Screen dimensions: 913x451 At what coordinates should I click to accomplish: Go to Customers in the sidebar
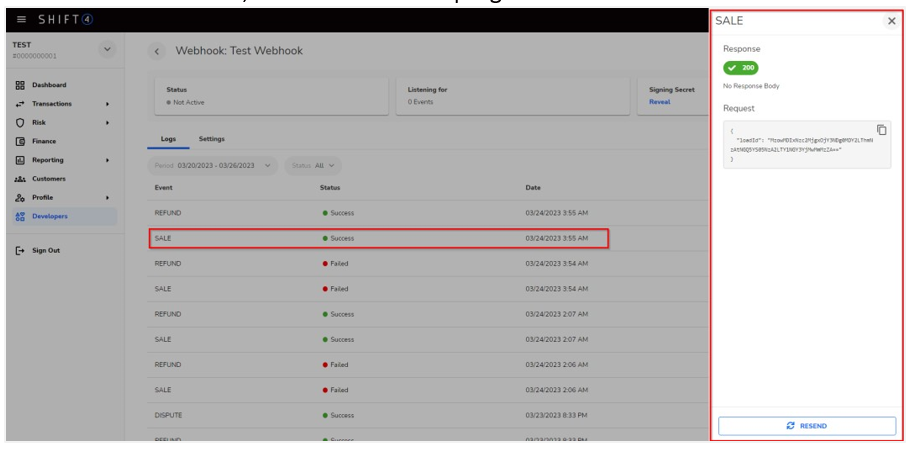(x=48, y=179)
